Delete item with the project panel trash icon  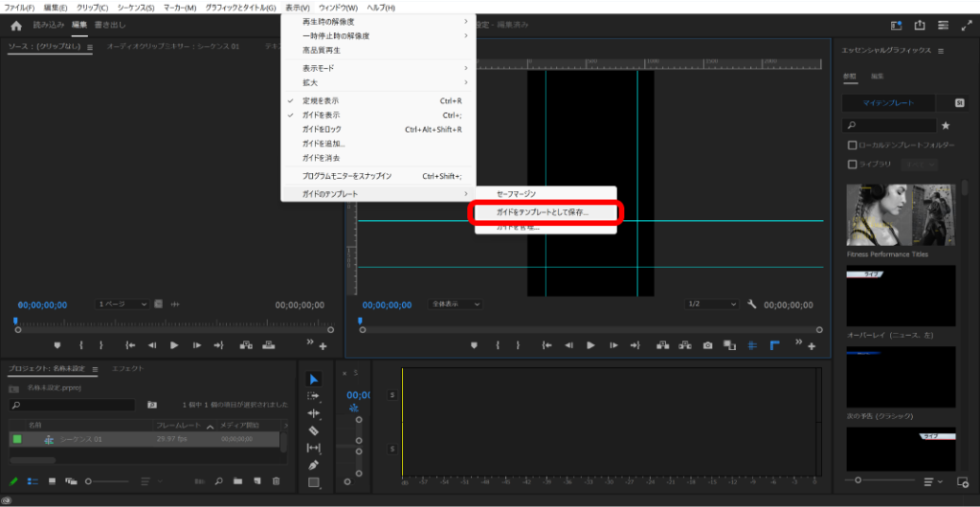(277, 481)
